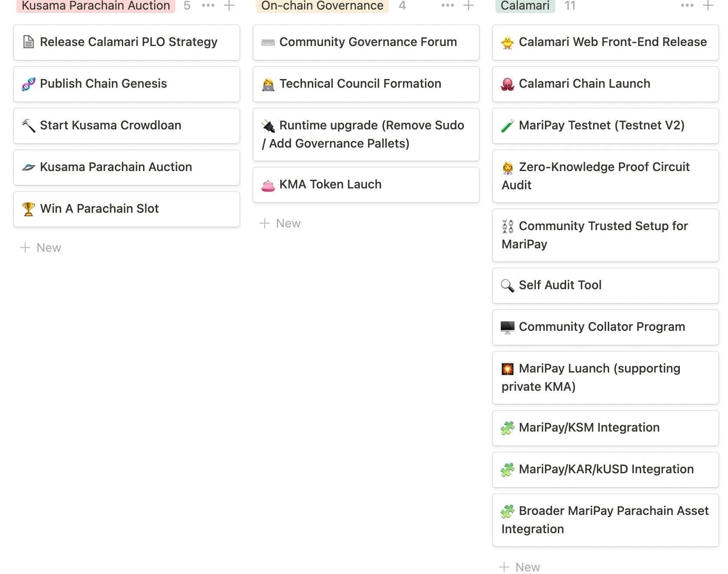The image size is (728, 574).
Task: Open MariPay Luanch (supporting private KMA) card
Action: point(606,378)
